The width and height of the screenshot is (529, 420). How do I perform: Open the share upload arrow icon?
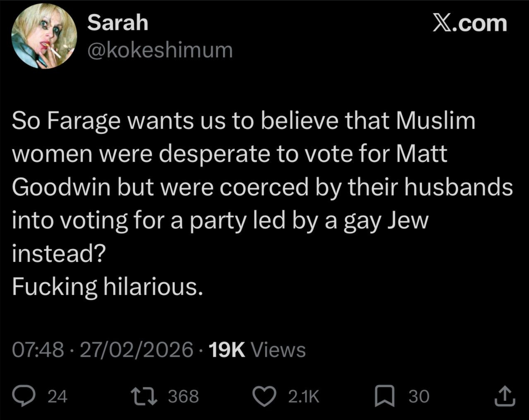[504, 396]
